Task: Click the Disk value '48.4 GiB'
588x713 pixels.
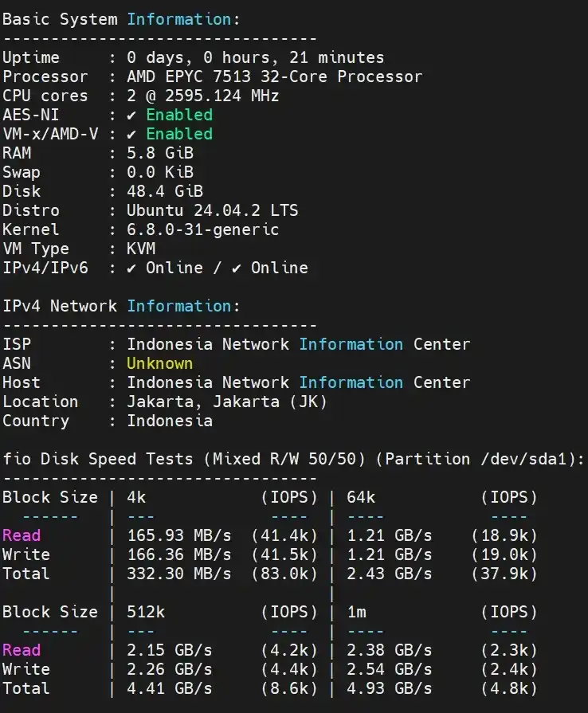Action: coord(165,191)
